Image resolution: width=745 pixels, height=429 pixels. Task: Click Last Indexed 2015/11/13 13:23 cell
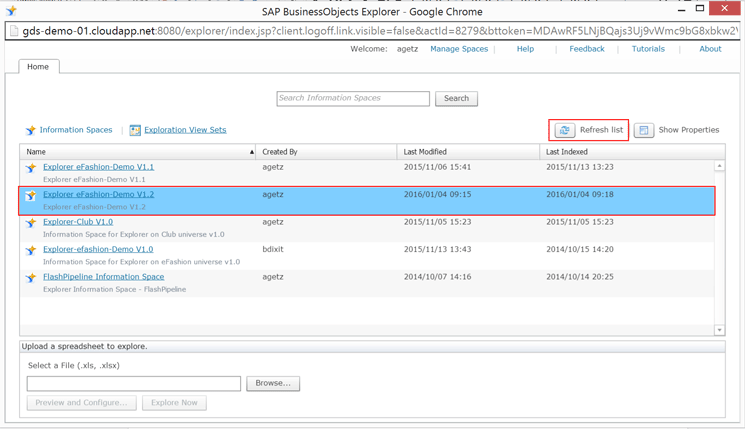tap(580, 167)
